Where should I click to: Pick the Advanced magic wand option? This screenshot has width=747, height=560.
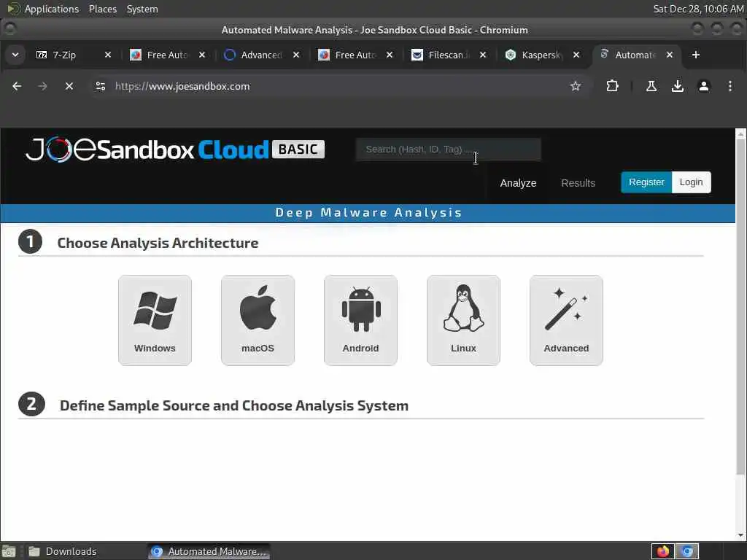[566, 320]
